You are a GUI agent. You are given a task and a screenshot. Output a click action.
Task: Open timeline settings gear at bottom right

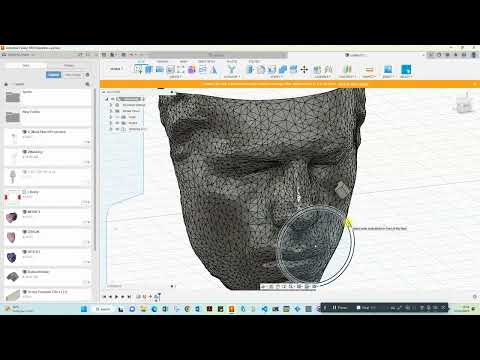(x=475, y=296)
